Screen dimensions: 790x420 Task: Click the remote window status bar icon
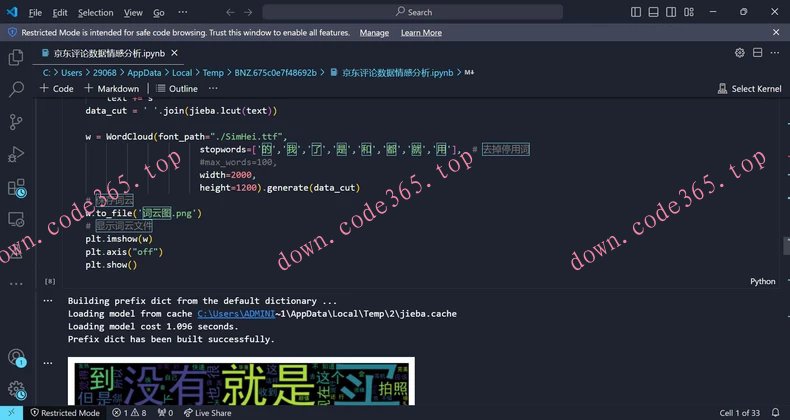pos(12,413)
